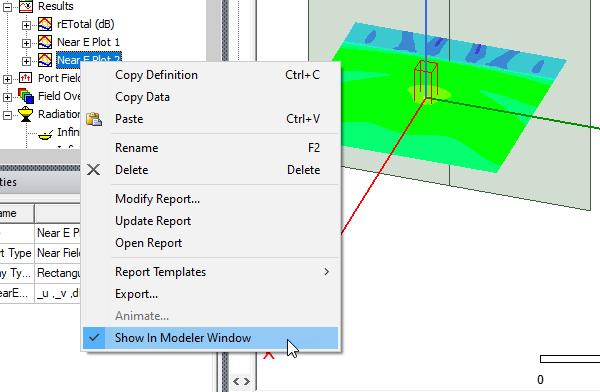This screenshot has height=392, width=600.
Task: Collapse the Results tree node
Action: 7,7
